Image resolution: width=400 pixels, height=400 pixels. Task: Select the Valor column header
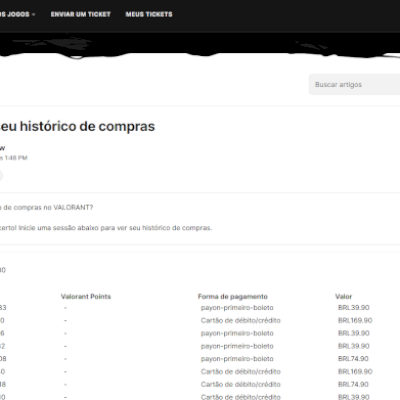click(344, 296)
